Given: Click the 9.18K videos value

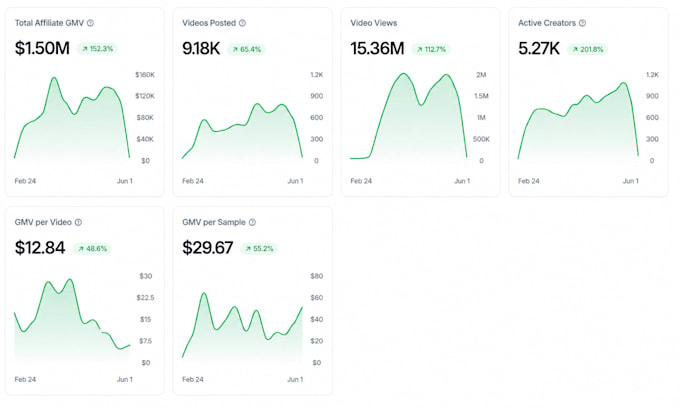Looking at the screenshot, I should click(x=201, y=49).
